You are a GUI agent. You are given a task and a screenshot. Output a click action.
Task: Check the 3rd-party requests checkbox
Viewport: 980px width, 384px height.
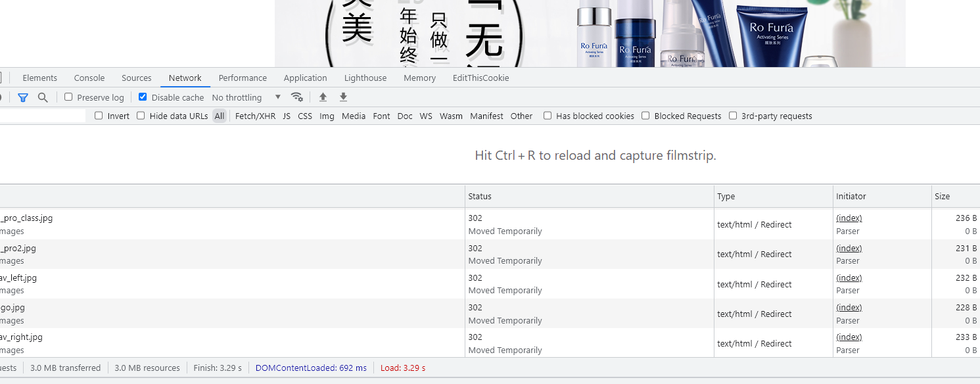(x=733, y=116)
